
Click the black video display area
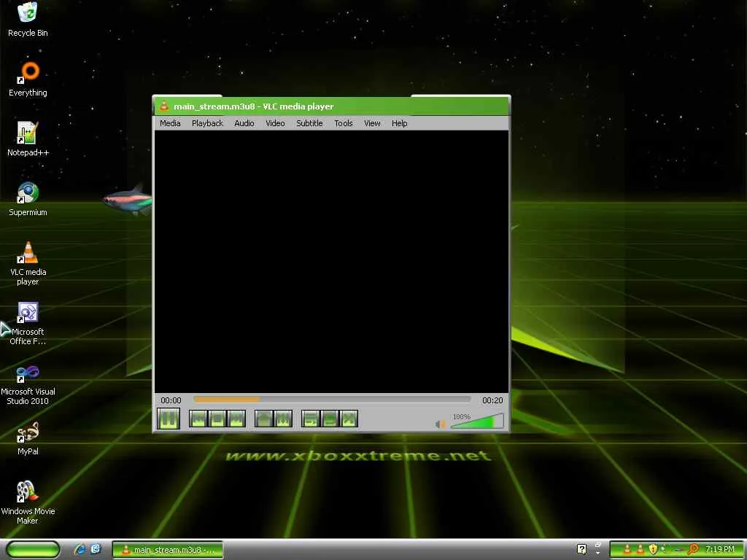click(x=332, y=262)
